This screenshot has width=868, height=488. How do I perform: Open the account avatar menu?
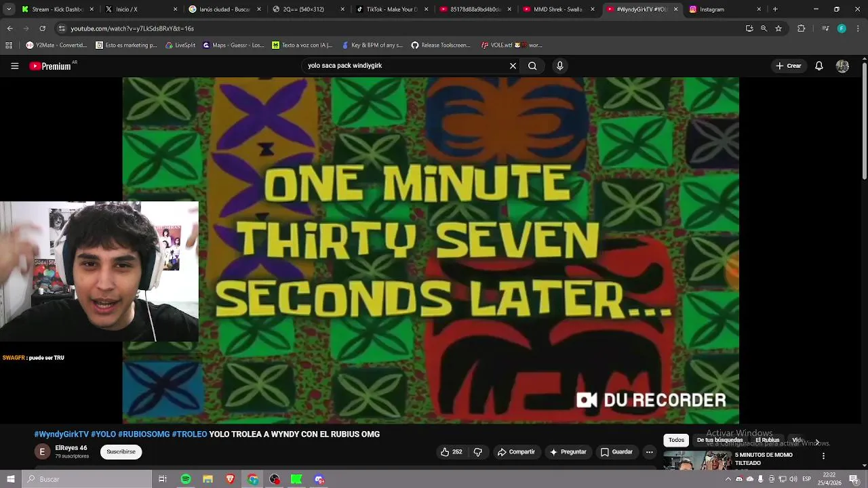point(842,66)
